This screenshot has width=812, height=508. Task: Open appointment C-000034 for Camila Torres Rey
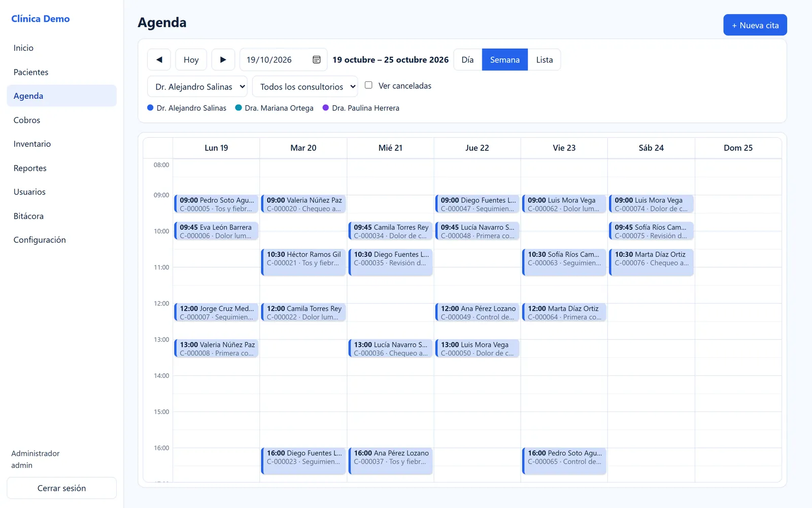(x=390, y=231)
